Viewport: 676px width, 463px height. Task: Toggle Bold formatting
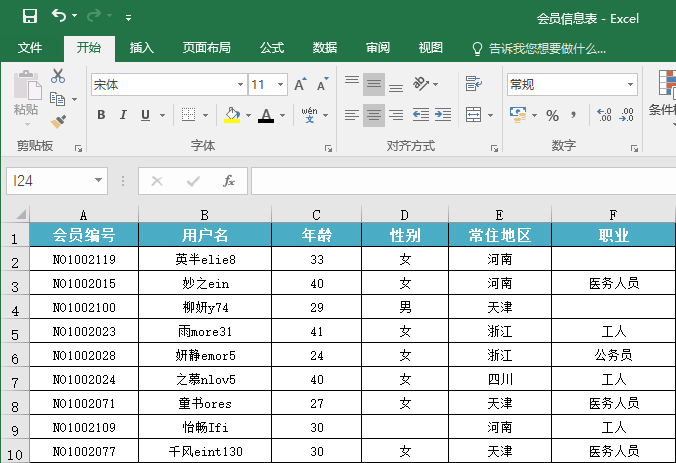pyautogui.click(x=101, y=116)
